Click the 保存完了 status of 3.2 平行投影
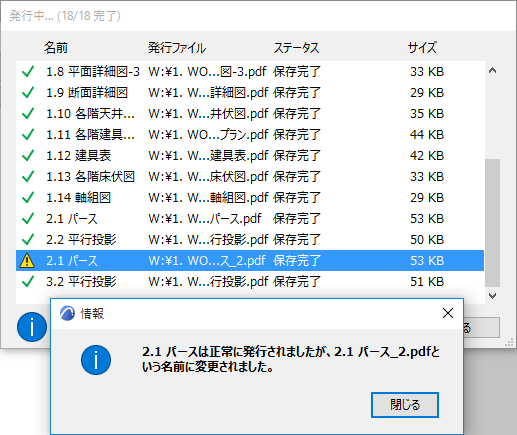This screenshot has width=517, height=435. click(x=297, y=281)
